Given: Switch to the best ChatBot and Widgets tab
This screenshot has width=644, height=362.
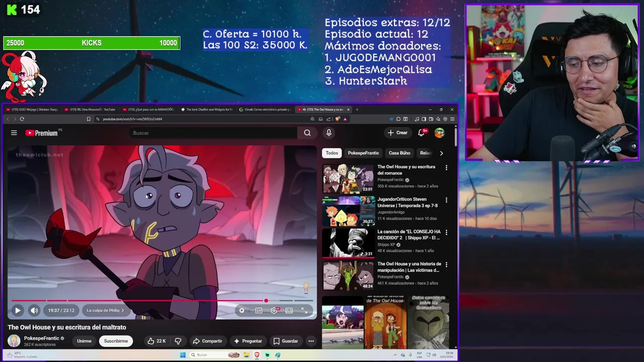Looking at the screenshot, I should (x=206, y=109).
